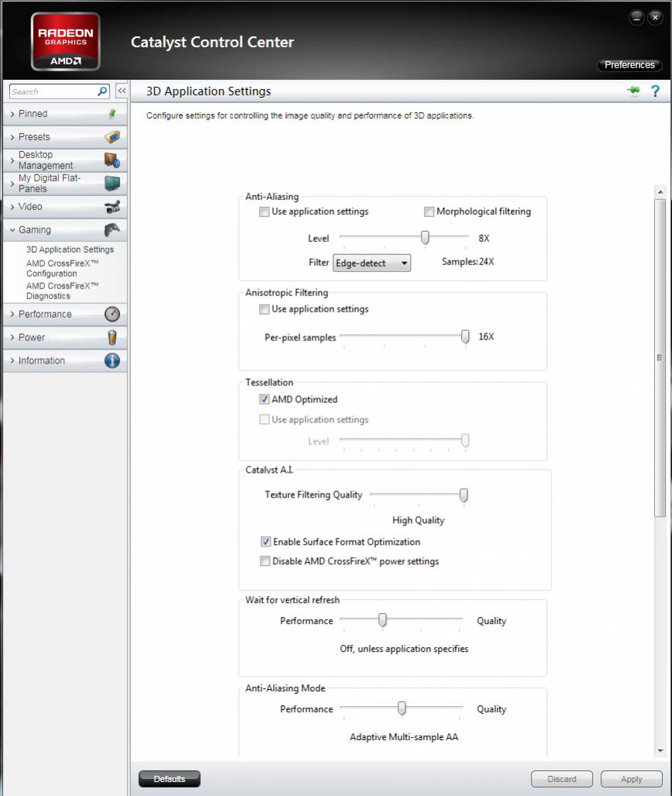
Task: Adjust Anti-Aliasing Level slider handle
Action: 425,237
